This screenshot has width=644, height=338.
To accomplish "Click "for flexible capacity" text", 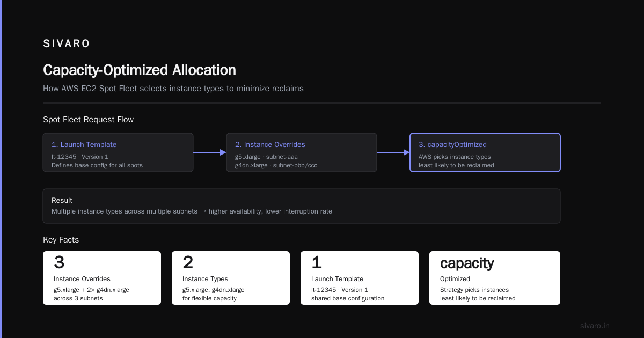I will 209,298.
